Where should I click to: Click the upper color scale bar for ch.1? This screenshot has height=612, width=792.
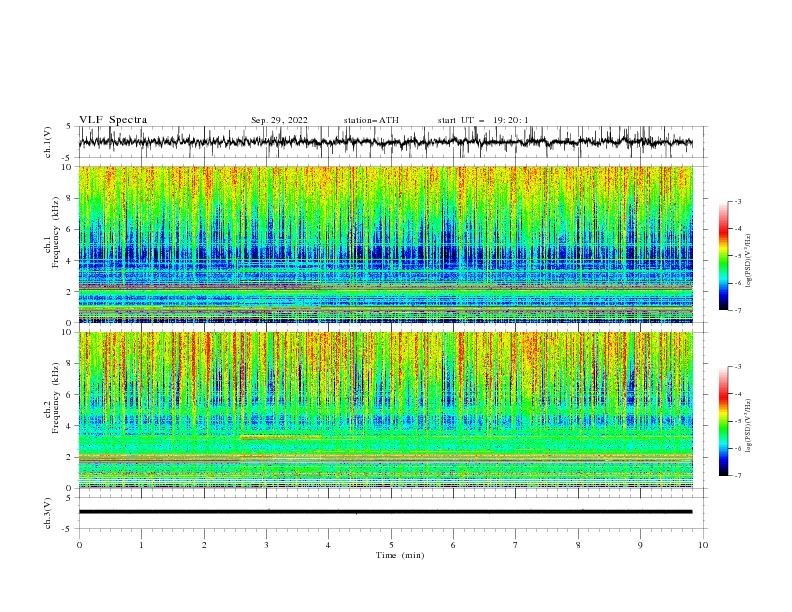pos(723,255)
